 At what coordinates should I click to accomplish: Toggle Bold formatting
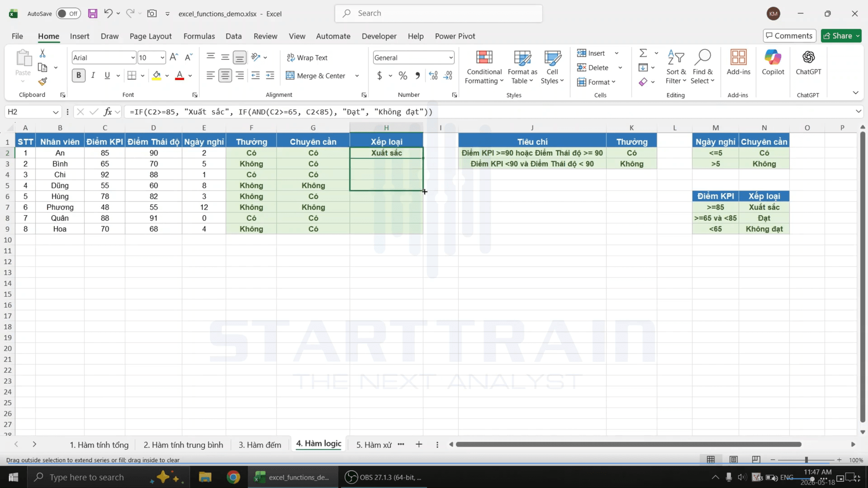[x=79, y=76]
